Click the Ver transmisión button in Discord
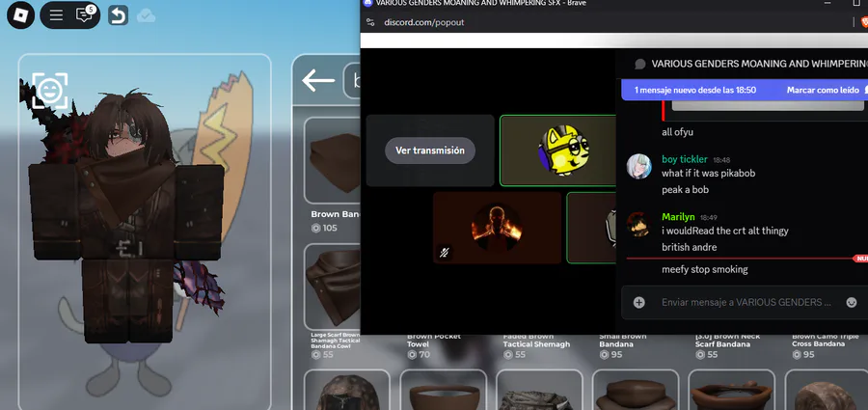Image resolution: width=868 pixels, height=410 pixels. pos(430,150)
